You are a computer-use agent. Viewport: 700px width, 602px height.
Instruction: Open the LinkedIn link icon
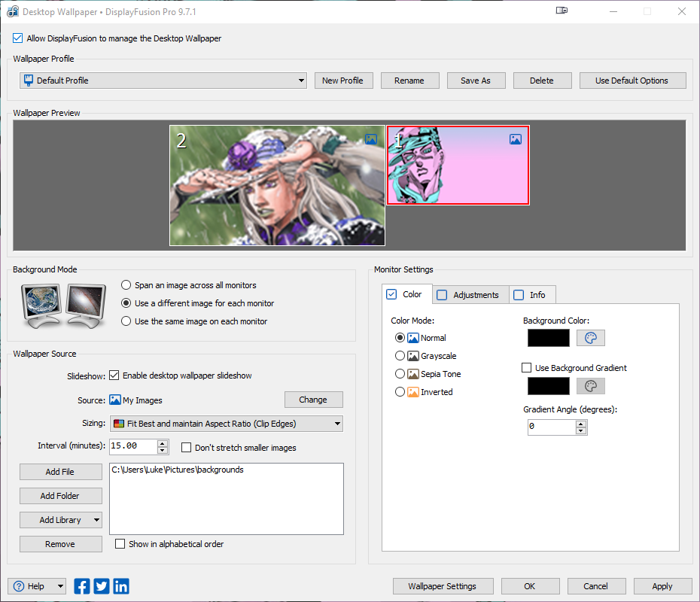click(120, 586)
